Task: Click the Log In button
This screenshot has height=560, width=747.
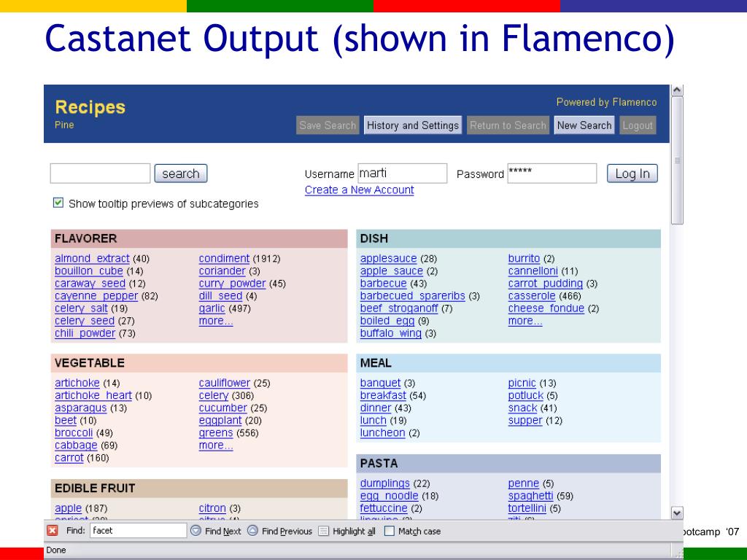Action: [x=632, y=174]
